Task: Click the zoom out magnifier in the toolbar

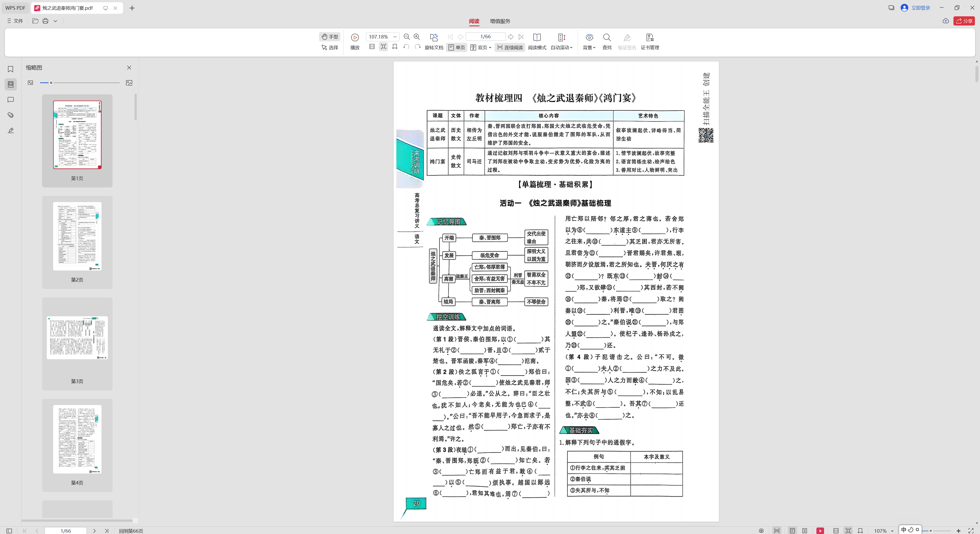Action: pyautogui.click(x=406, y=37)
